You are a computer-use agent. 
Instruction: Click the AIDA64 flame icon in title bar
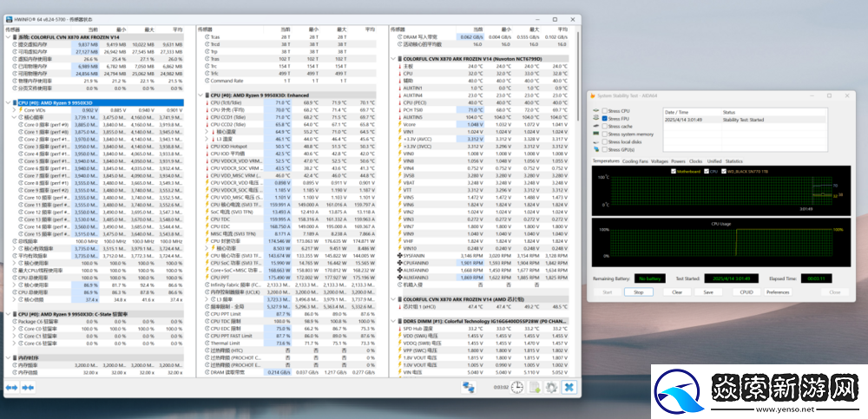pos(595,95)
